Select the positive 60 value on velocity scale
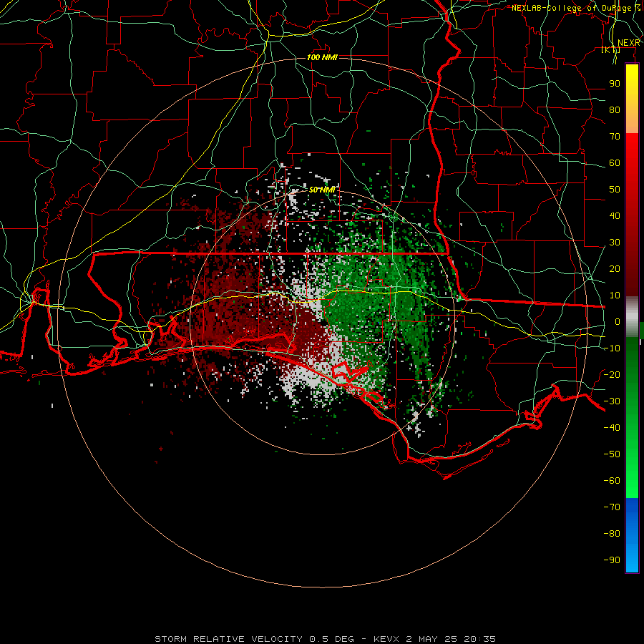The width and height of the screenshot is (644, 644). point(615,163)
